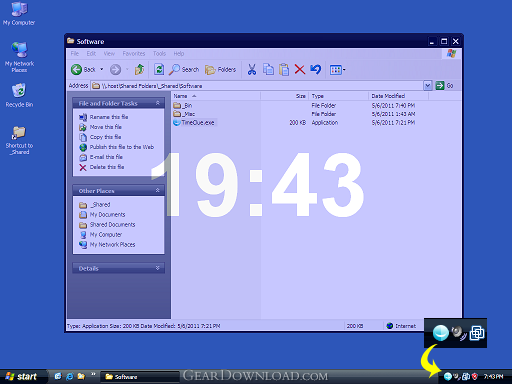Expand quick launch overflow chevron
Screen dimensions: 512x384
click(93, 374)
